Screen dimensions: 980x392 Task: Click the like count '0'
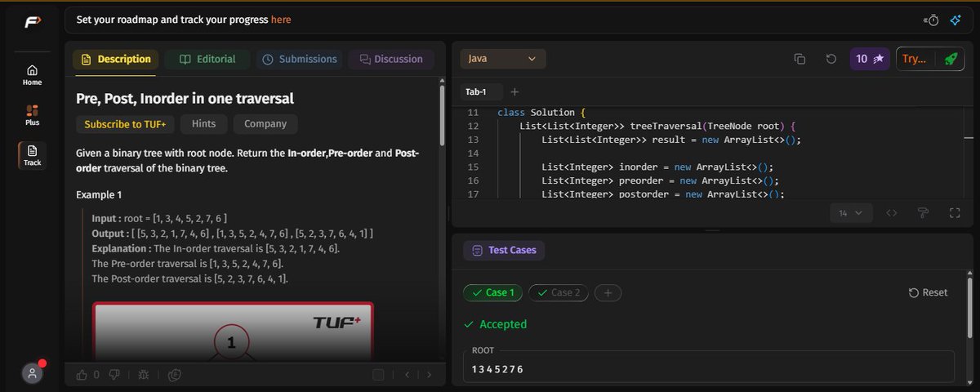96,375
